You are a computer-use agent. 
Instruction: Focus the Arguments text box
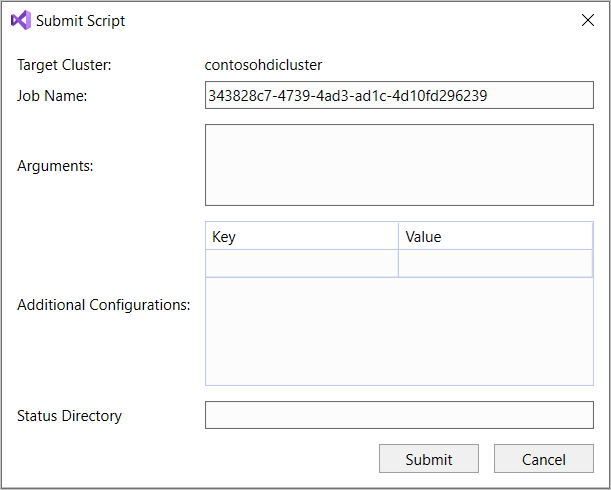pos(398,165)
